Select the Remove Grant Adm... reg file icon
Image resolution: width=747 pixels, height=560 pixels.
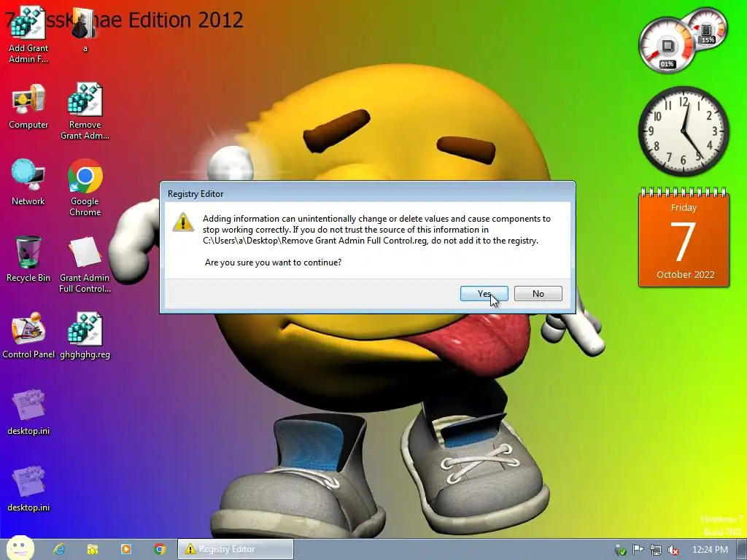click(85, 112)
